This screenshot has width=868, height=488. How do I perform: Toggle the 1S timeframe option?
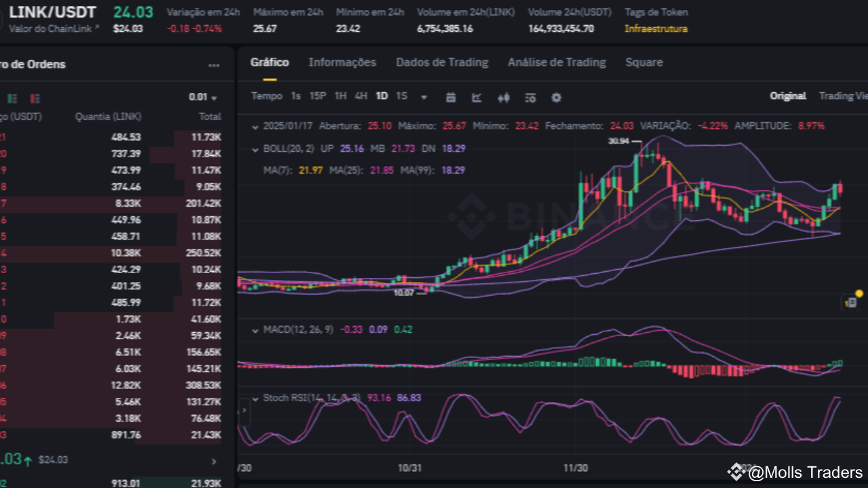[x=401, y=96]
